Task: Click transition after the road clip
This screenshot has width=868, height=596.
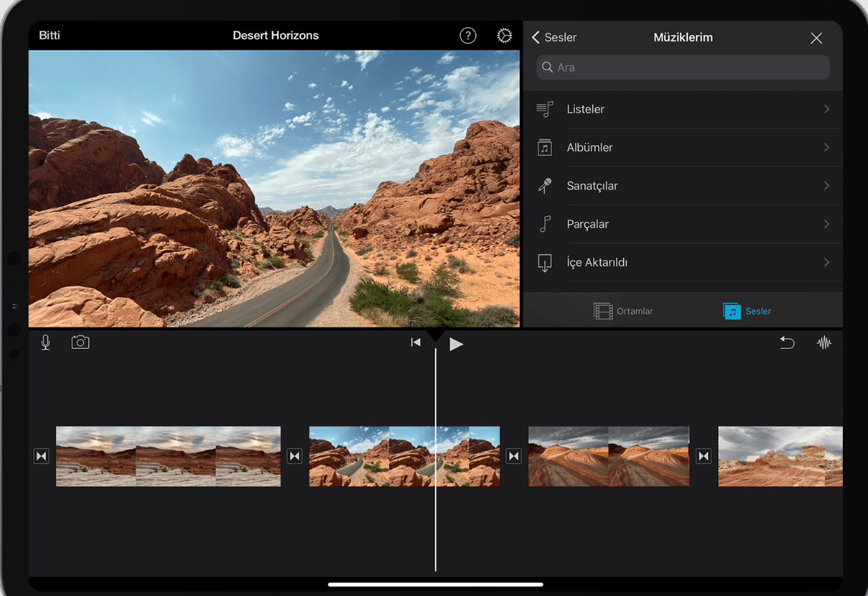Action: (514, 456)
